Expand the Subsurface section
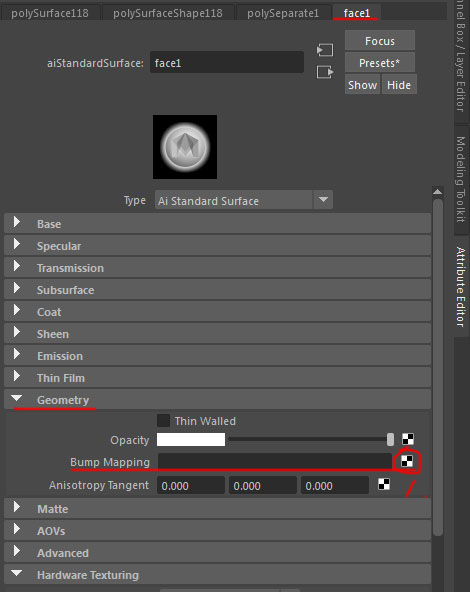This screenshot has height=592, width=470. coord(217,290)
